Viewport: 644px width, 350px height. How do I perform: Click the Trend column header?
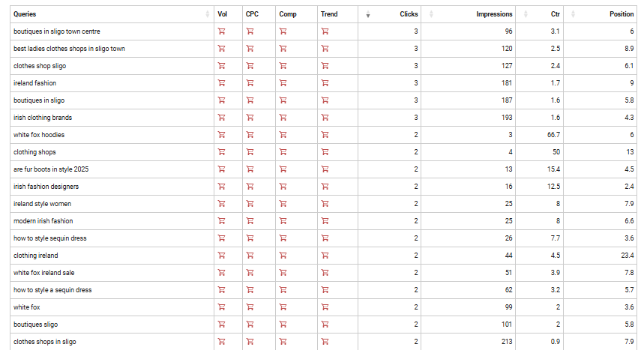329,14
